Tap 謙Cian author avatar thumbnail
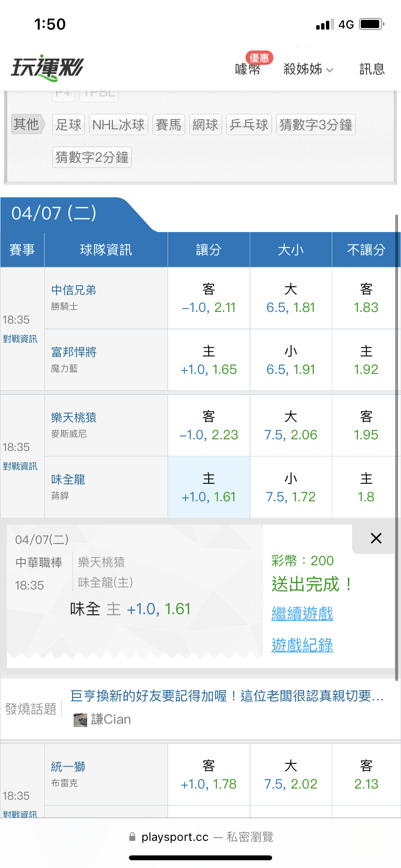 [x=80, y=720]
